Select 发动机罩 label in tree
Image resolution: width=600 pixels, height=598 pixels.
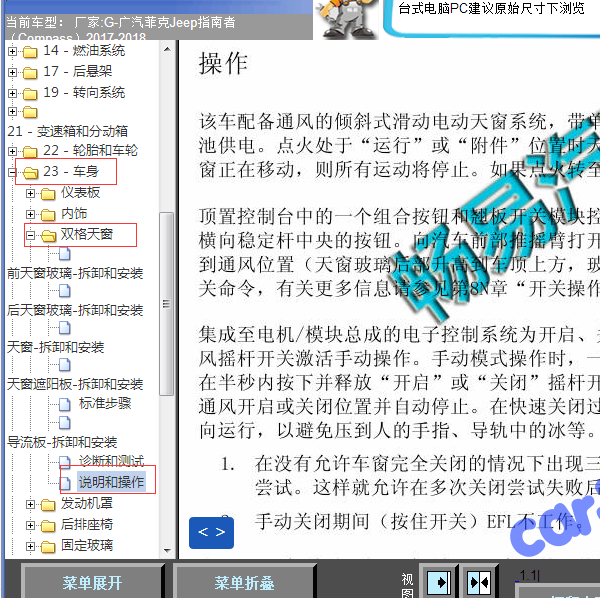tap(87, 503)
